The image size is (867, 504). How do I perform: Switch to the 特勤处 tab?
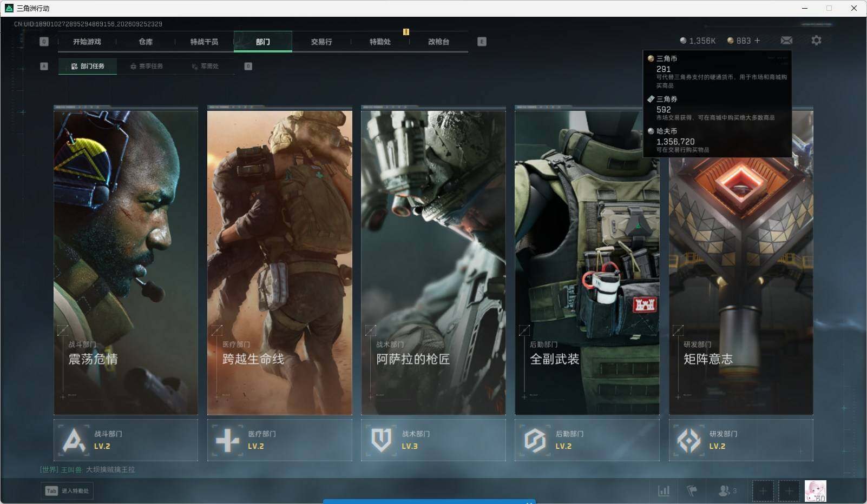coord(380,42)
